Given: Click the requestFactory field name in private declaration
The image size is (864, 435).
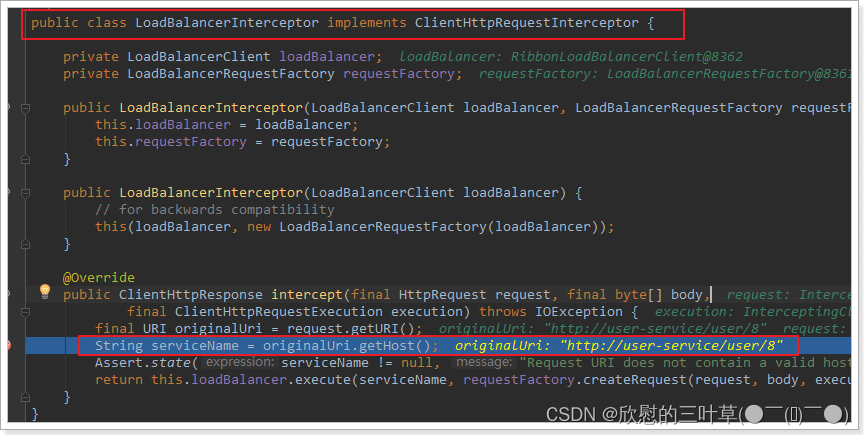Looking at the screenshot, I should pyautogui.click(x=400, y=74).
